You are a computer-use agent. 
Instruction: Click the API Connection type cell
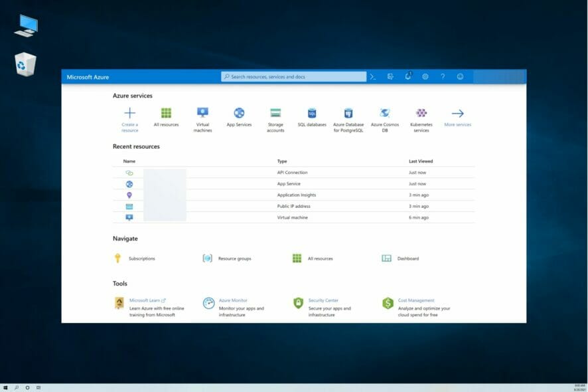coord(292,172)
